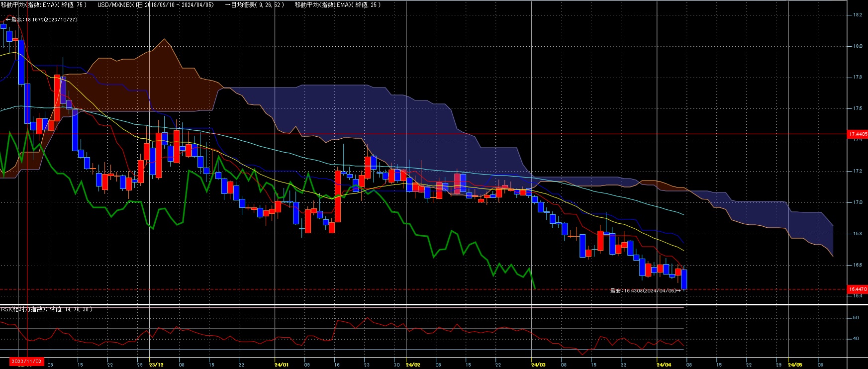Image resolution: width=868 pixels, height=369 pixels.
Task: Click the 17.2 price axis label
Action: 858,171
